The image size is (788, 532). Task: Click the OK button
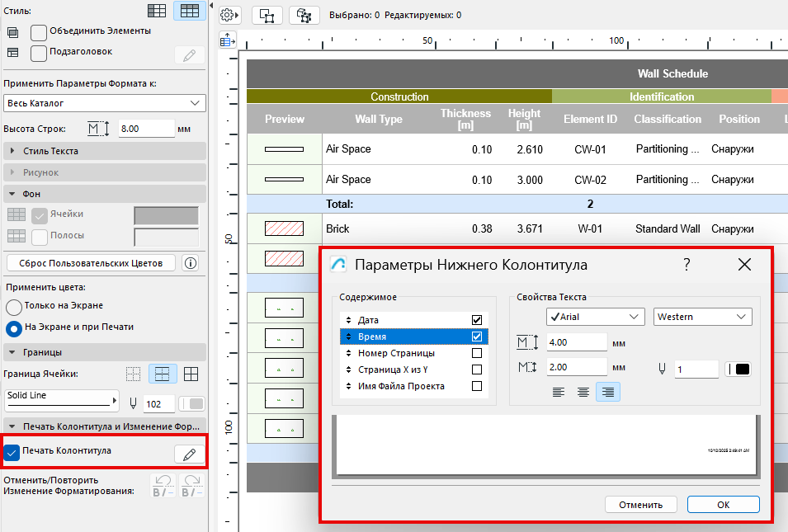pos(723,505)
